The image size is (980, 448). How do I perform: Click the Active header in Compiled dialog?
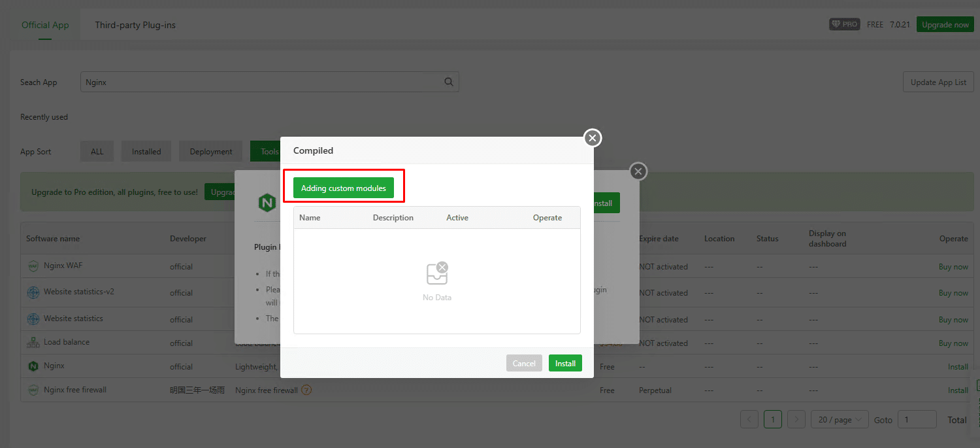(457, 218)
